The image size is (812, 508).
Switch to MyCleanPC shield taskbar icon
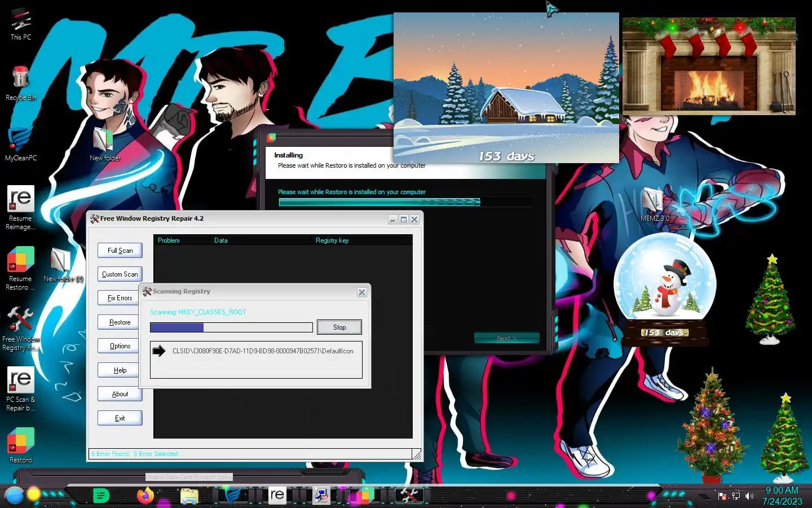pos(233,496)
